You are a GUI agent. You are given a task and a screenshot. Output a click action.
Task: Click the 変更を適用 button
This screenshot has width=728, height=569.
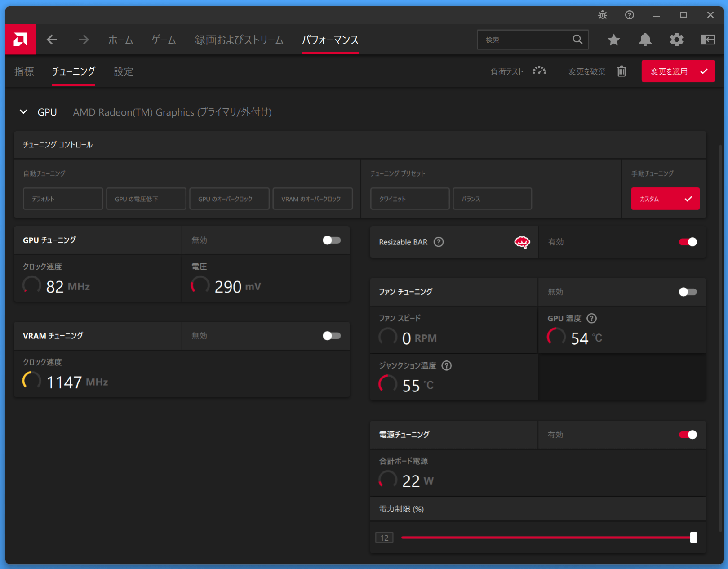(x=678, y=71)
